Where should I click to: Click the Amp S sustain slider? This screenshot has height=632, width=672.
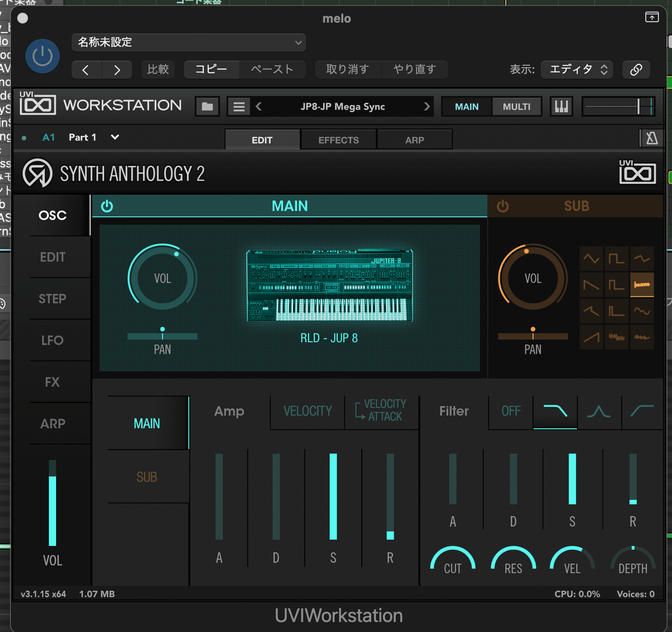point(333,497)
